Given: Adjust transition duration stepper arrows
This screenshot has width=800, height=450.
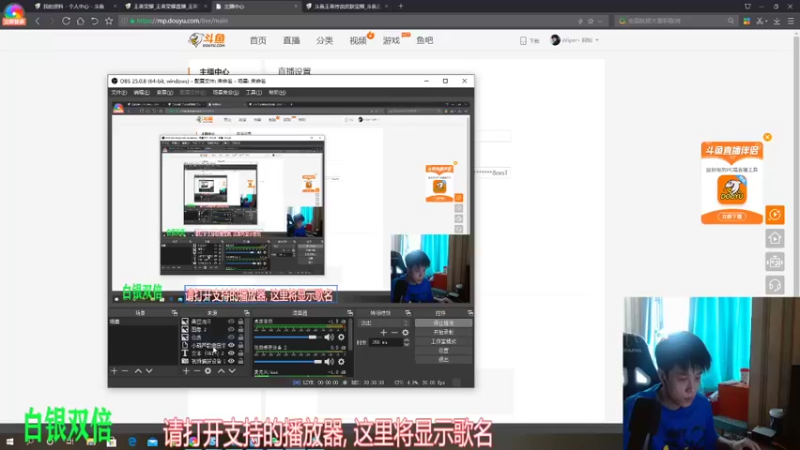Looking at the screenshot, I should [x=406, y=342].
